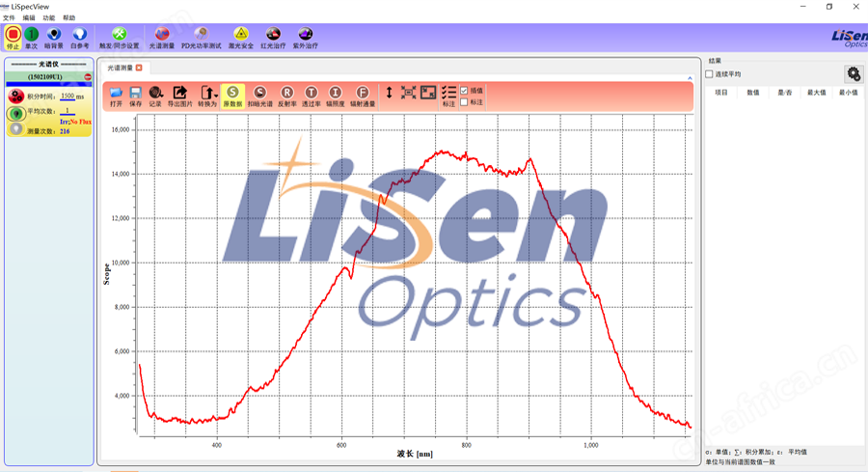Start a single 单次 measurement
The width and height of the screenshot is (868, 472).
pos(32,38)
